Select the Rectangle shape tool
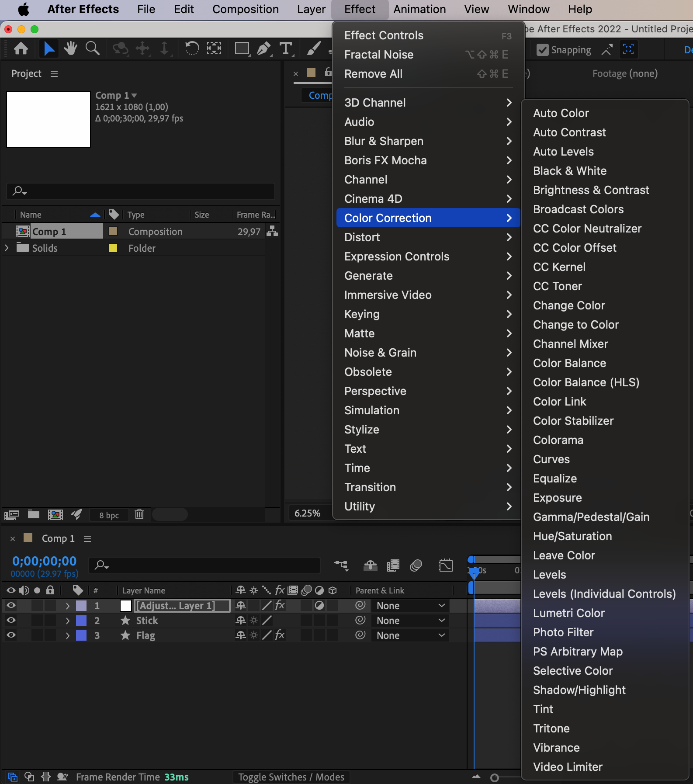This screenshot has width=693, height=784. click(242, 49)
